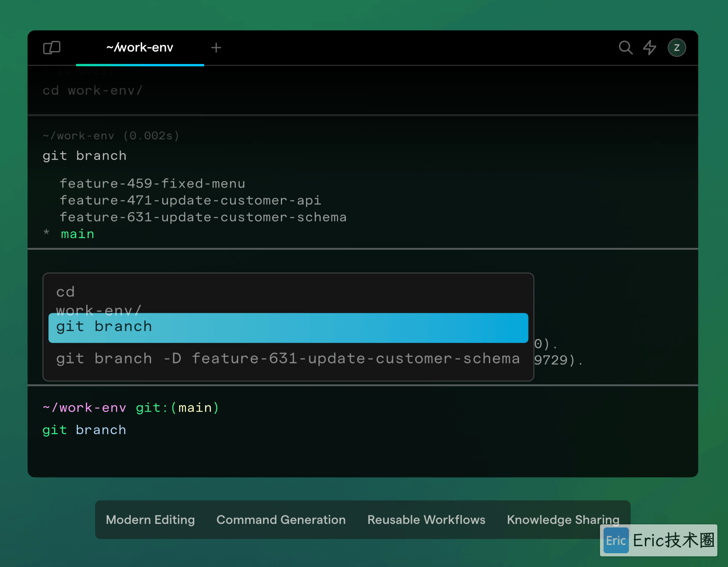The height and width of the screenshot is (567, 728).
Task: Open the split panes icon
Action: 52,48
